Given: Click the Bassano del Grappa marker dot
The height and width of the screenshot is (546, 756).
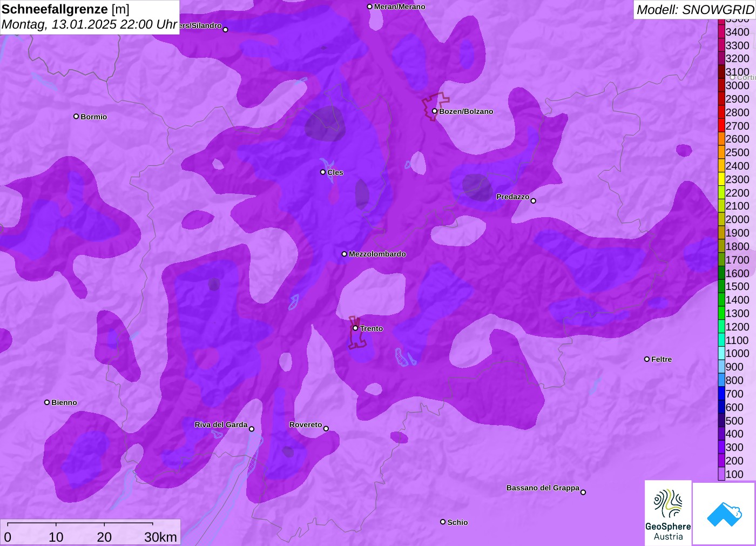Looking at the screenshot, I should pyautogui.click(x=583, y=492).
